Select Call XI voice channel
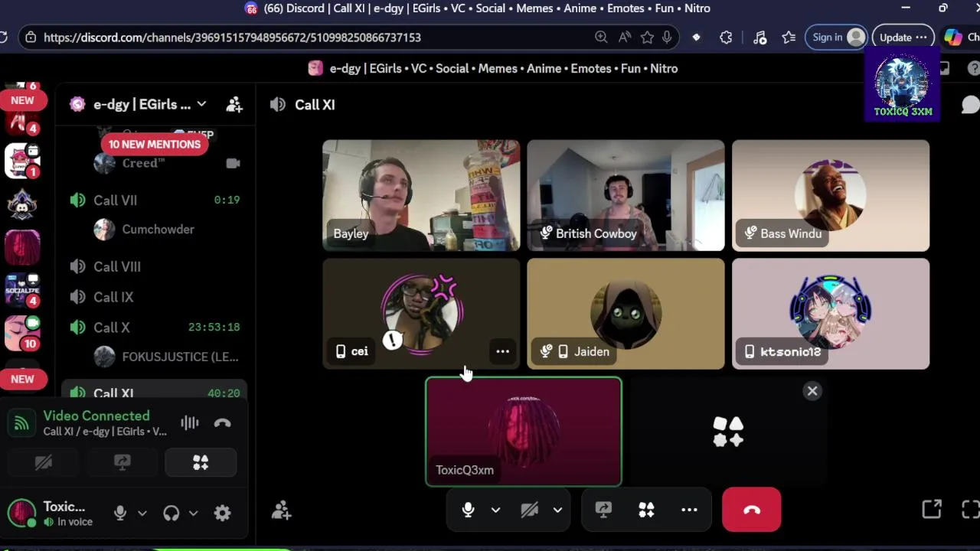Image resolution: width=980 pixels, height=551 pixels. pos(154,390)
